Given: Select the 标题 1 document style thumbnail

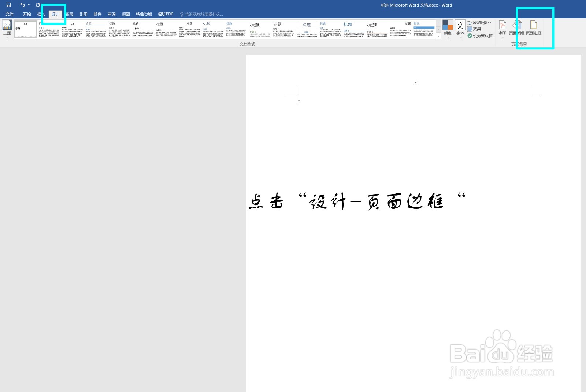Looking at the screenshot, I should coord(25,29).
